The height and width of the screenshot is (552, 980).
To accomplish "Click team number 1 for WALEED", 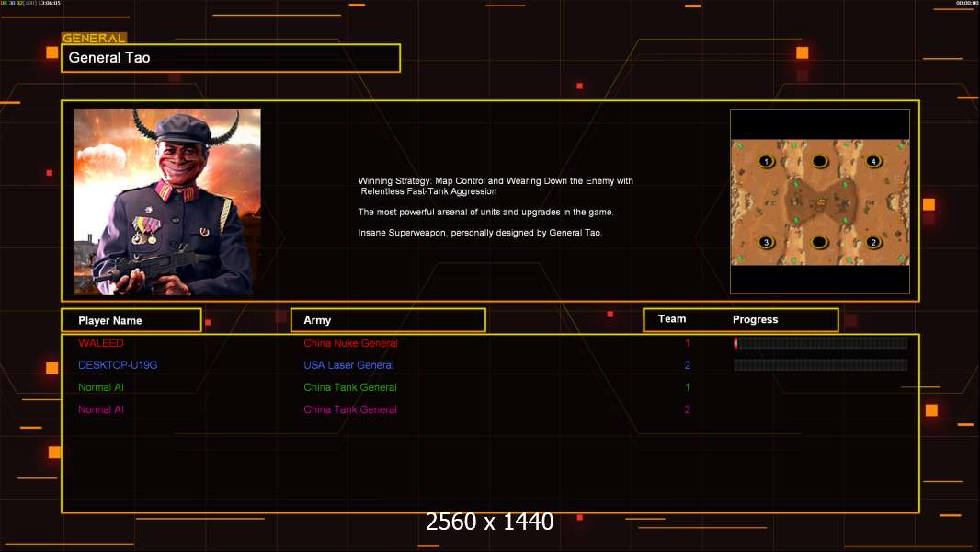I will tap(688, 343).
